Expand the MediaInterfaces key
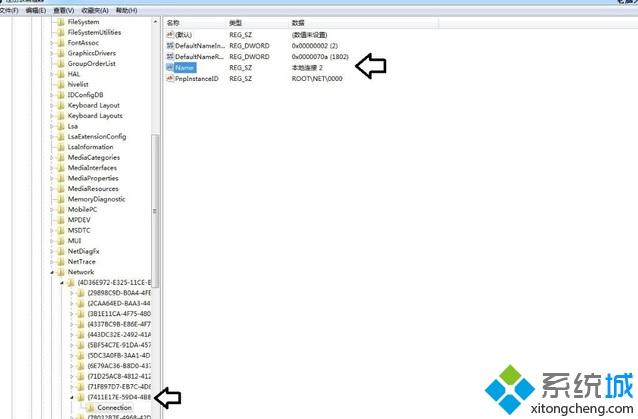Screen dimensions: 638x419 click(52, 168)
